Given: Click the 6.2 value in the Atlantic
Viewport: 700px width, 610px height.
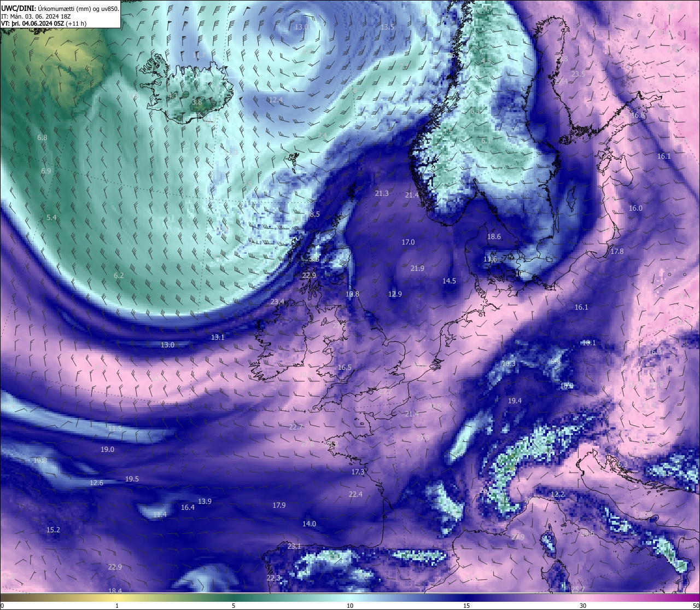Looking at the screenshot, I should [119, 276].
